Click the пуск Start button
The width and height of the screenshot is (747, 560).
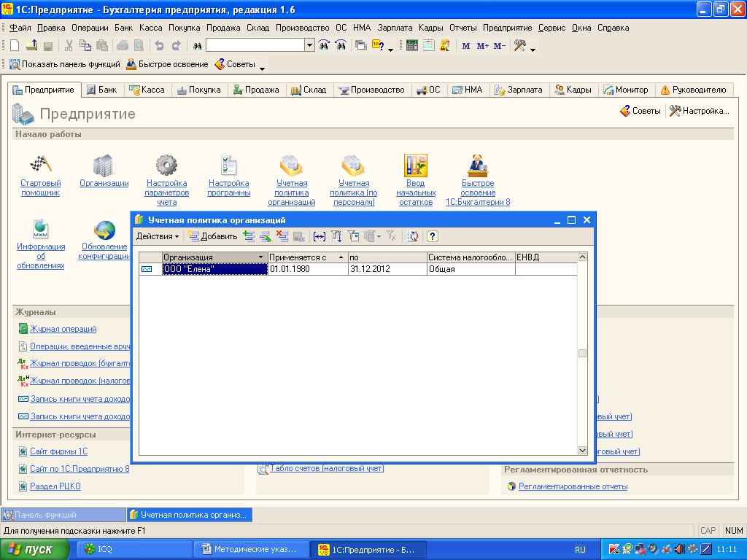click(34, 549)
